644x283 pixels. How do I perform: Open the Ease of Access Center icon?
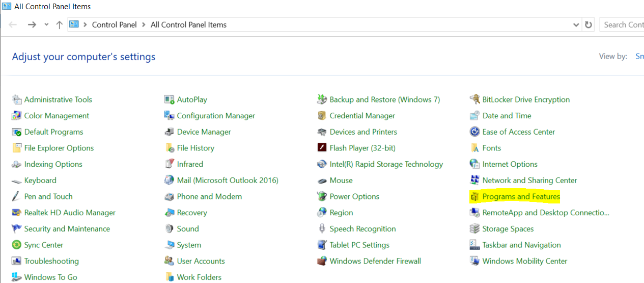click(474, 132)
